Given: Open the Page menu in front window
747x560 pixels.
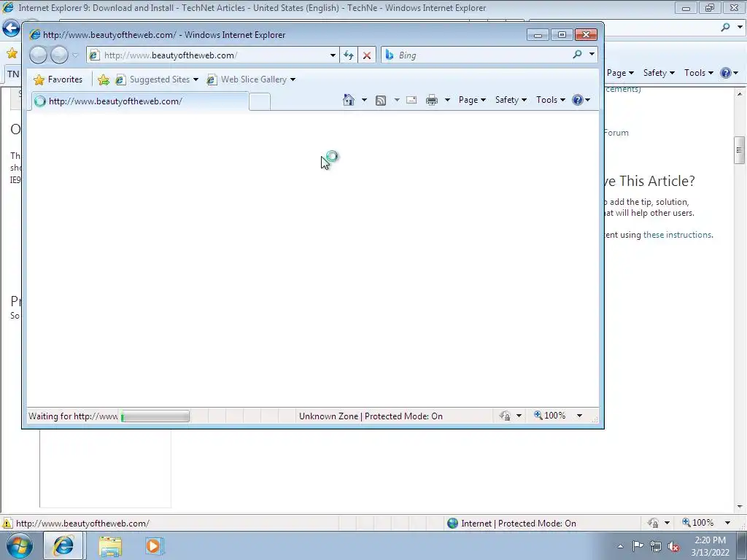Looking at the screenshot, I should click(x=472, y=100).
